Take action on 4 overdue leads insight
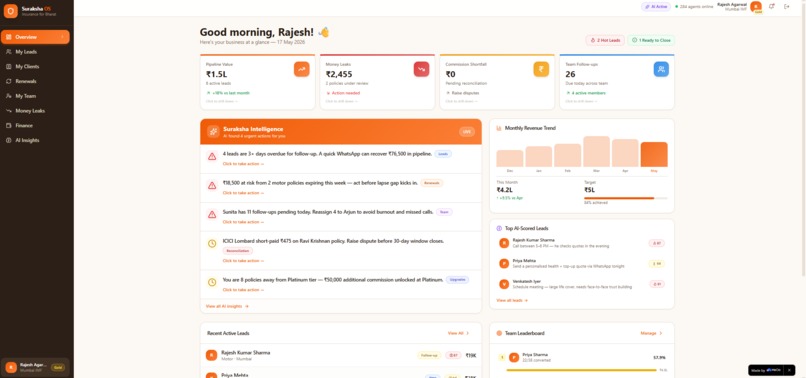This screenshot has width=806, height=378. (x=243, y=164)
